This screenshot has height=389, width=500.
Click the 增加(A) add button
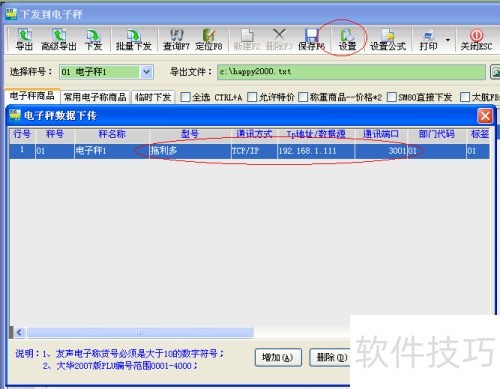tap(278, 358)
